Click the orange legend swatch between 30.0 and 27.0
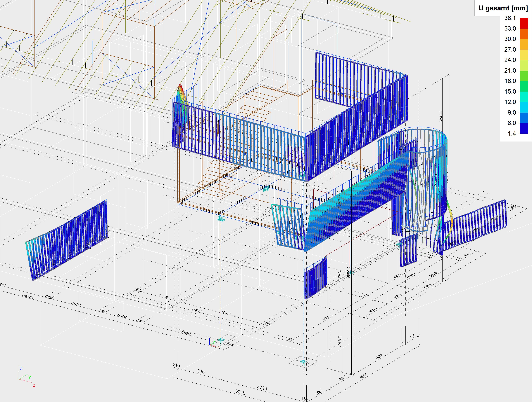 coord(524,44)
